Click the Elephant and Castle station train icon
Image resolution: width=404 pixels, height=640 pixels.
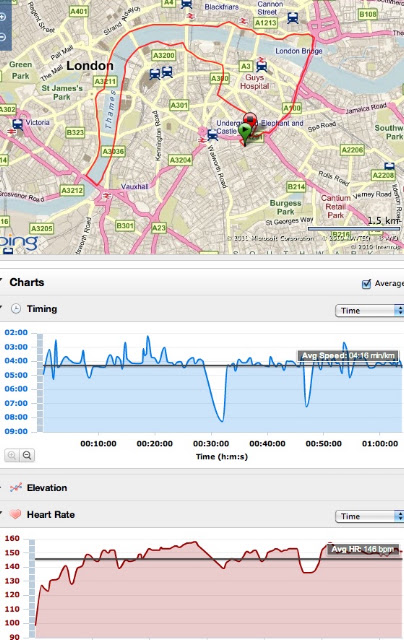(x=213, y=134)
